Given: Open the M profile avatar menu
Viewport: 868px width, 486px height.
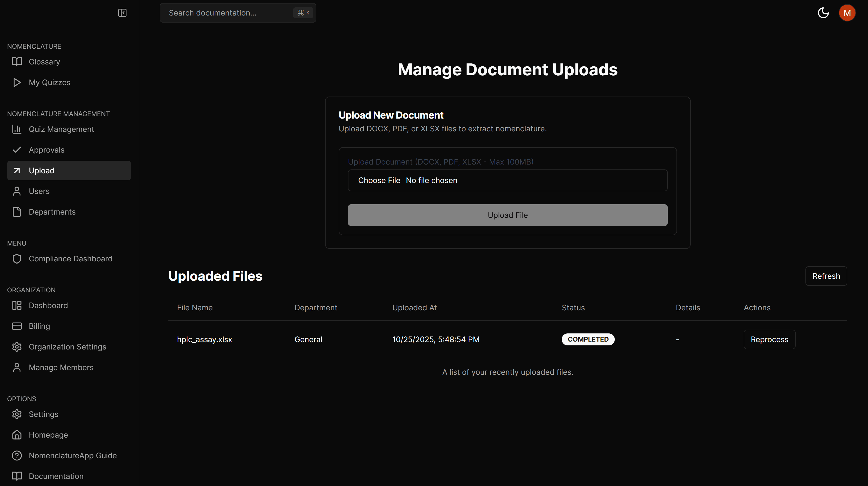Looking at the screenshot, I should [x=847, y=13].
